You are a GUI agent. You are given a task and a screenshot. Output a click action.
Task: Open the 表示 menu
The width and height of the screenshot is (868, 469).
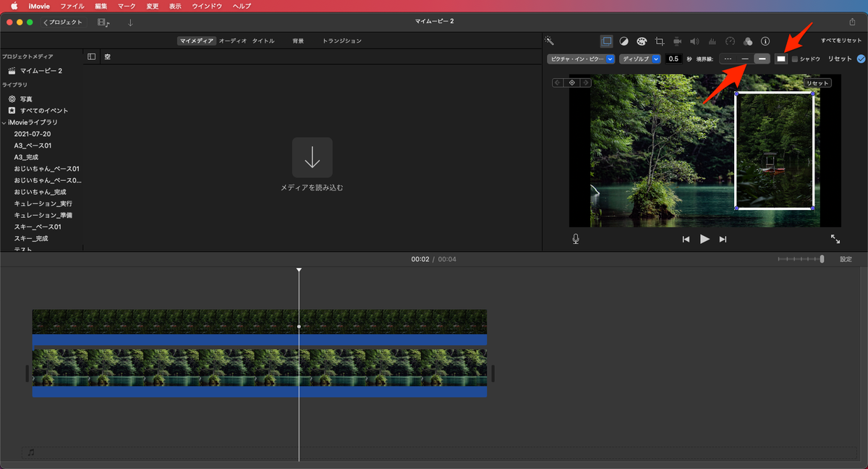[175, 6]
